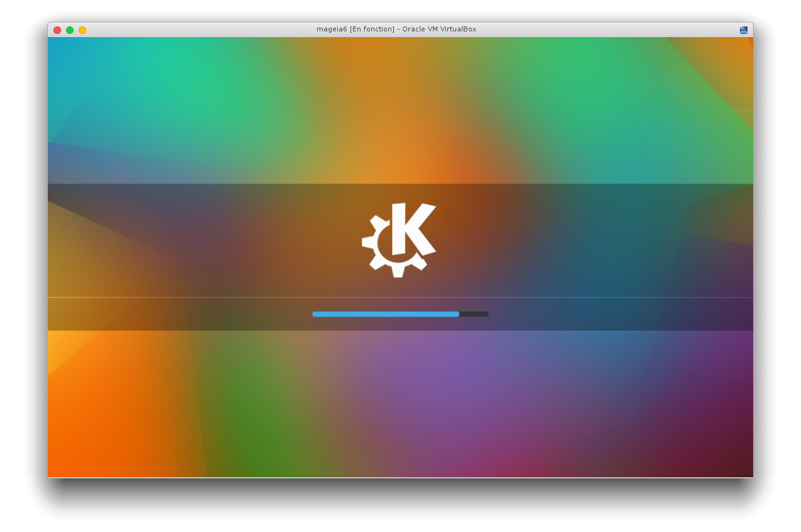Viewport: 801px width, 532px height.
Task: Click the yellow title bar button
Action: tap(82, 30)
